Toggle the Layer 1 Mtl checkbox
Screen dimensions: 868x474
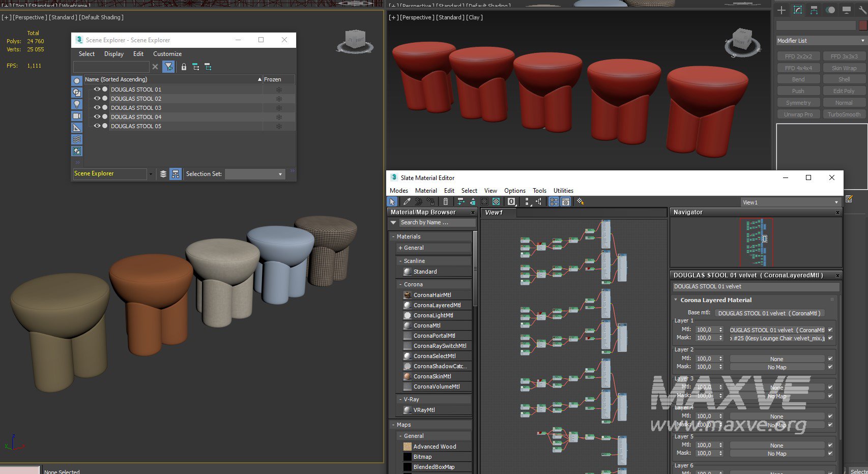pyautogui.click(x=830, y=330)
